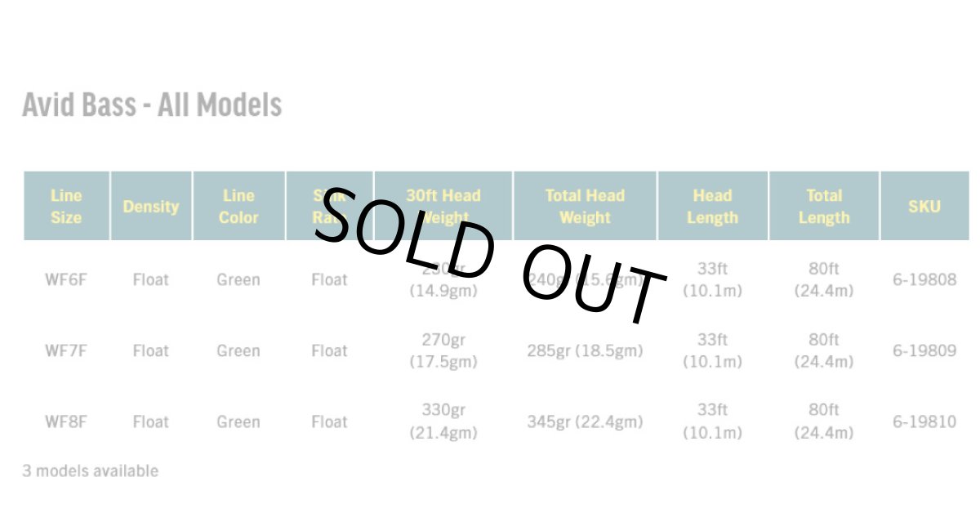
Task: Select the Head Length column header
Action: 712,207
